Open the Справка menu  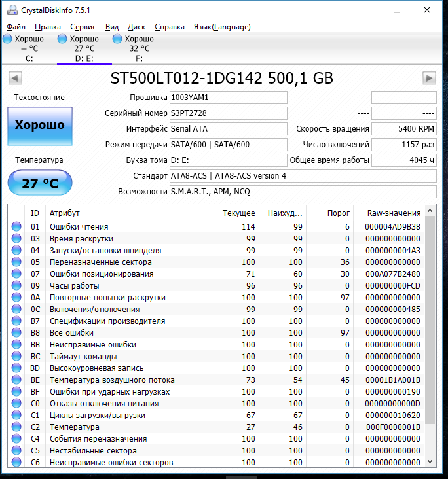[x=170, y=27]
